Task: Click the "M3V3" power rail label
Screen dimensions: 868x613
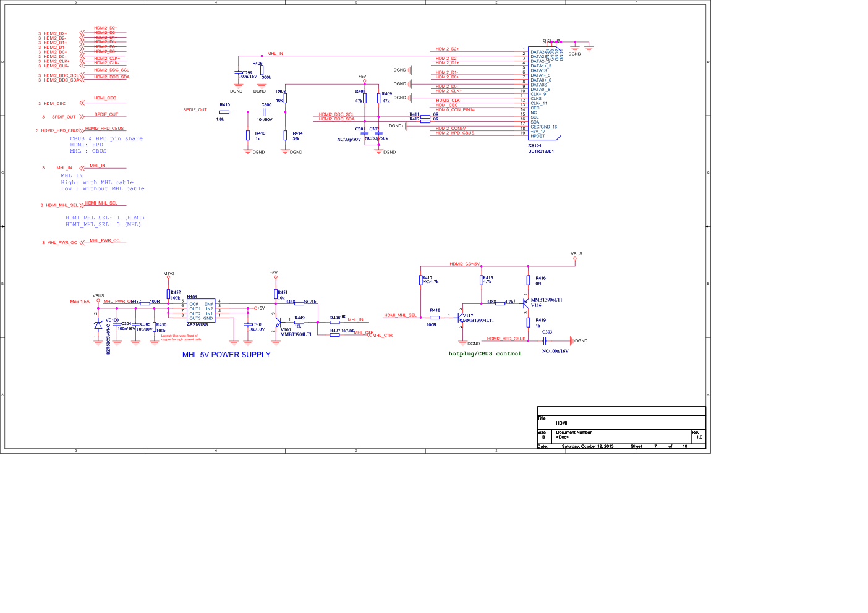Action: point(169,274)
